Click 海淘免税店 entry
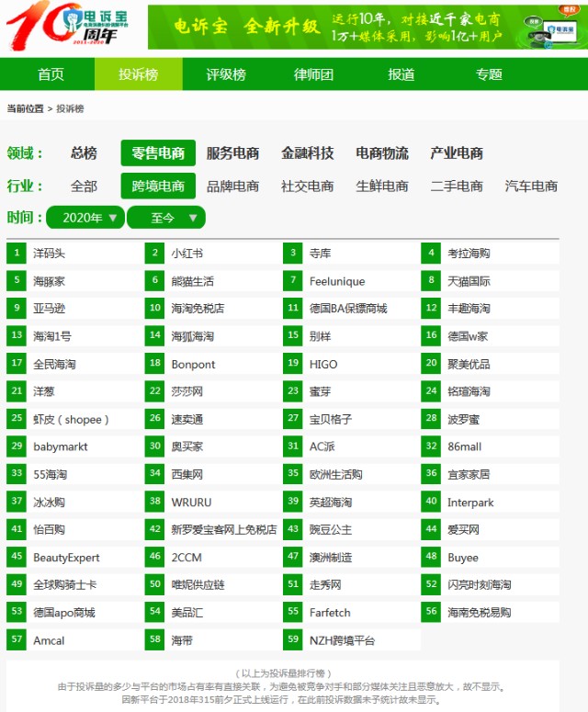Image resolution: width=588 pixels, height=712 pixels. [x=213, y=309]
